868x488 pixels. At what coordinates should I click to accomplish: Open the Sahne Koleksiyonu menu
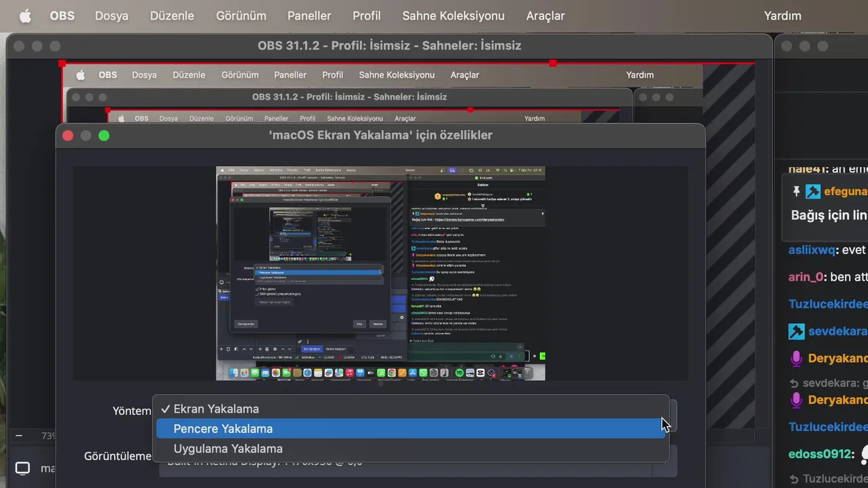tap(453, 16)
